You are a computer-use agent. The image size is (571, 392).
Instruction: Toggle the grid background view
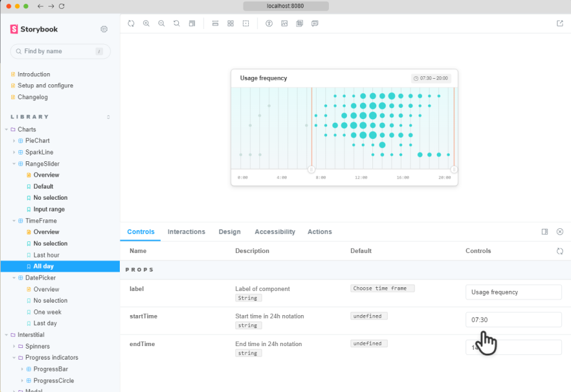point(230,24)
